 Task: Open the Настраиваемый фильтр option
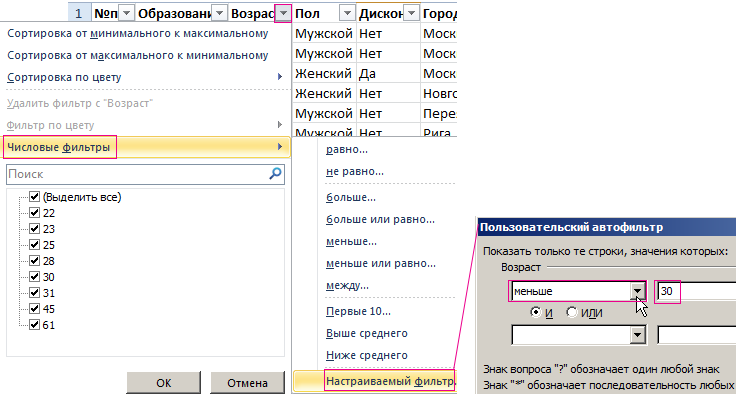(390, 381)
